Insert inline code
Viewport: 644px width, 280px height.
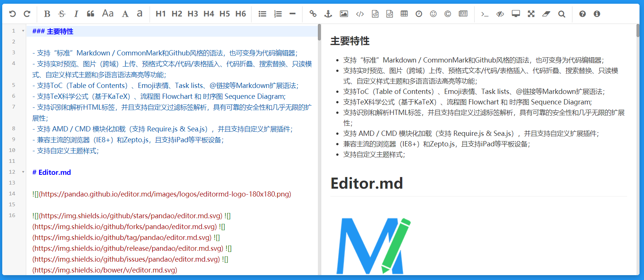tap(360, 14)
